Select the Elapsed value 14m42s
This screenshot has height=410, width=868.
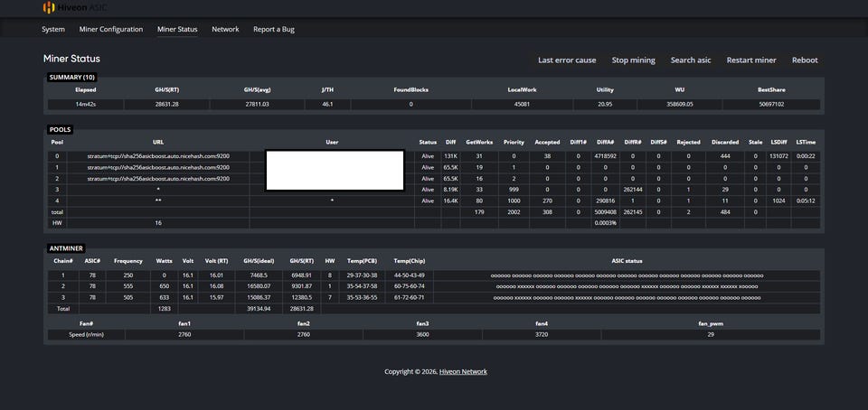click(x=86, y=104)
